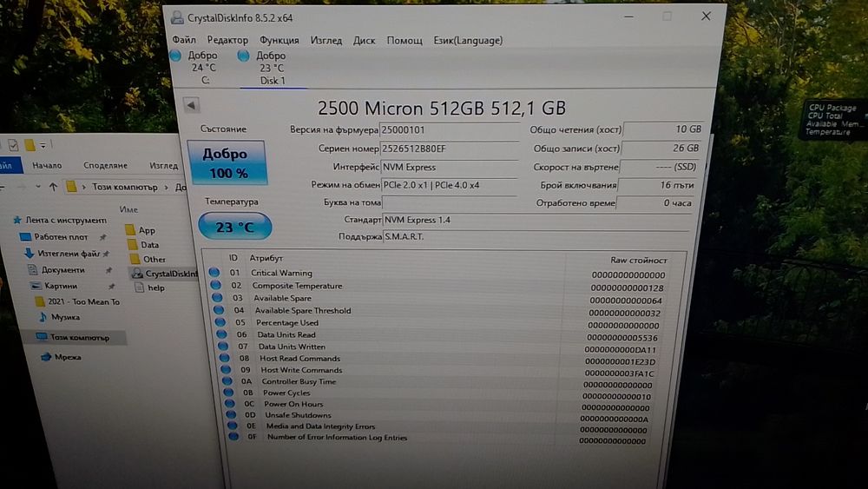Click status circle of Critical Warning row
The height and width of the screenshot is (489, 868).
214,273
